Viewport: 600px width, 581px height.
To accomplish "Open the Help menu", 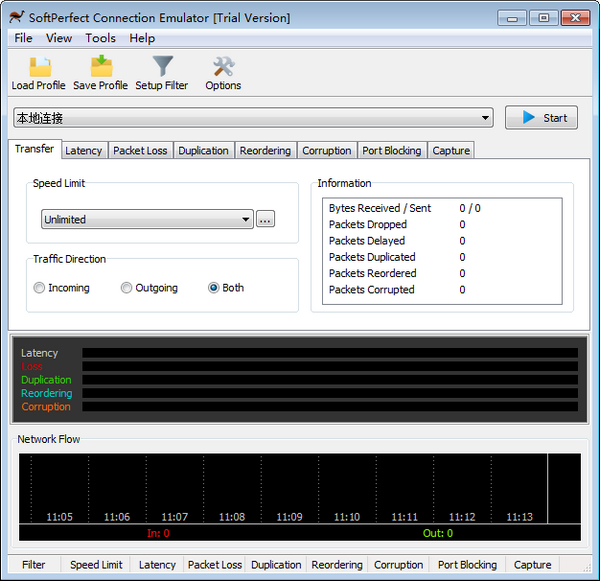I will (142, 38).
